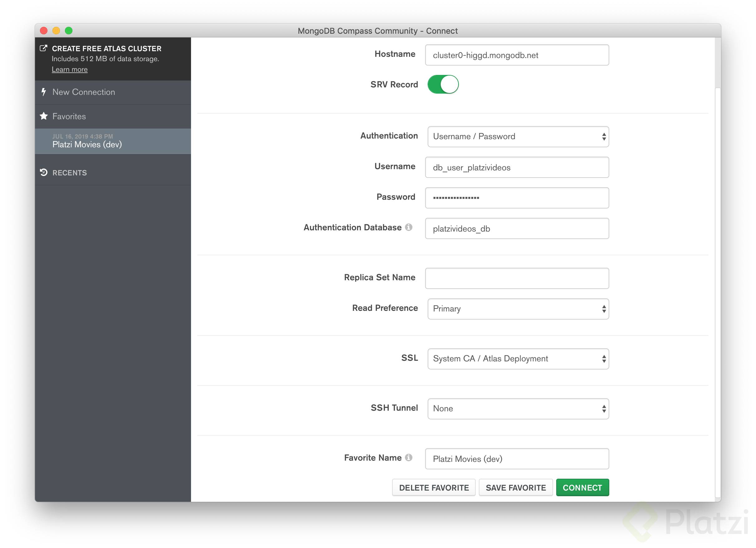Screen dimensions: 756x548
Task: Click the vertical scrollbar of the form
Action: click(x=718, y=293)
